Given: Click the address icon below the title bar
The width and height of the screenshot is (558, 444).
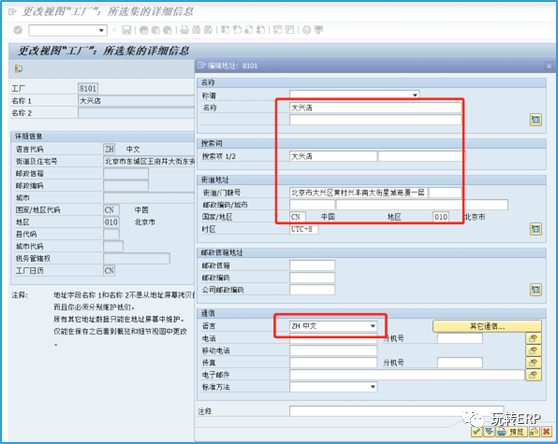Looking at the screenshot, I should coord(19,69).
